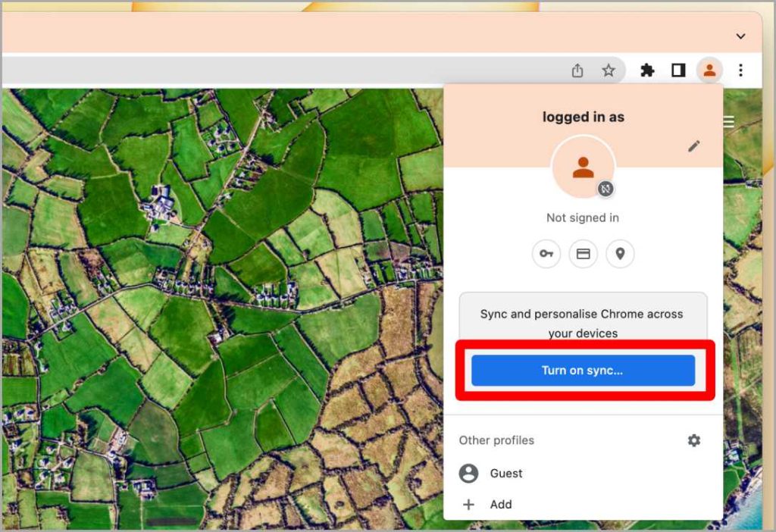
Task: Open Passwords with the key icon
Action: (546, 254)
